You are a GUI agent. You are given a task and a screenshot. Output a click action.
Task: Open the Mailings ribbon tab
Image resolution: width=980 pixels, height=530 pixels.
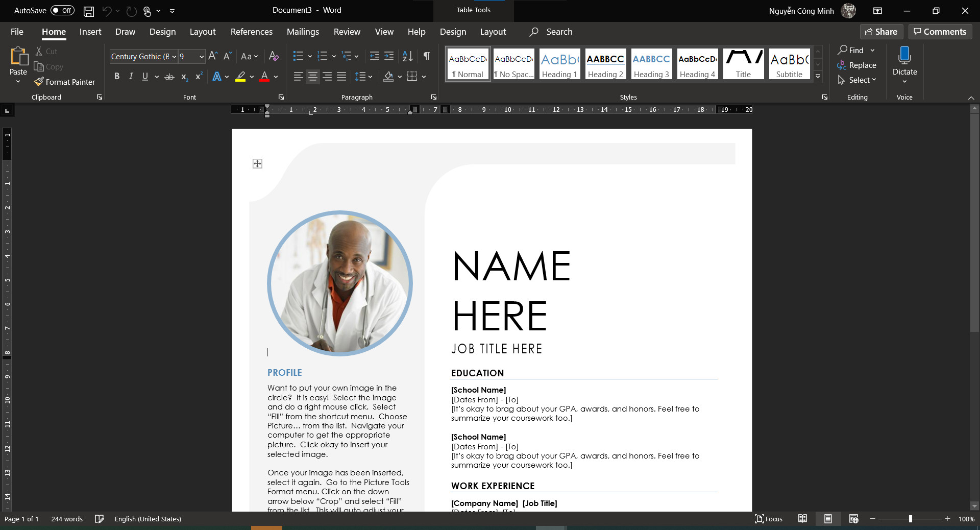(303, 32)
